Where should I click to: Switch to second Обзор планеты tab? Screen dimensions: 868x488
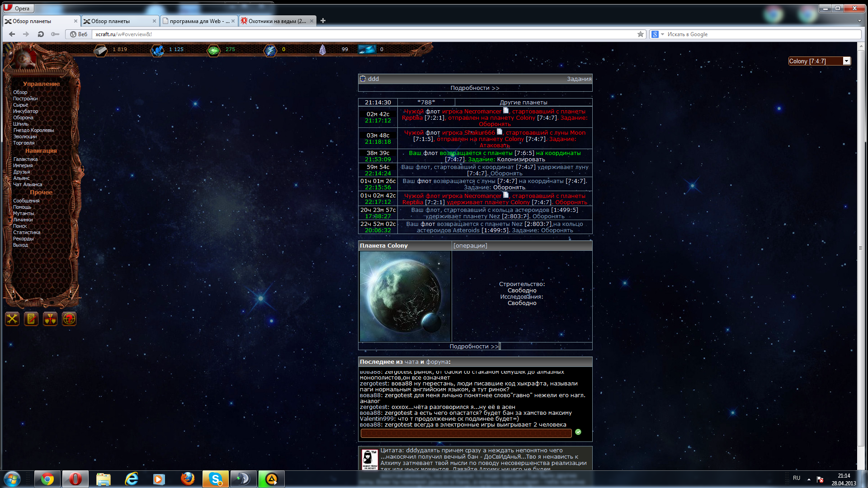120,21
